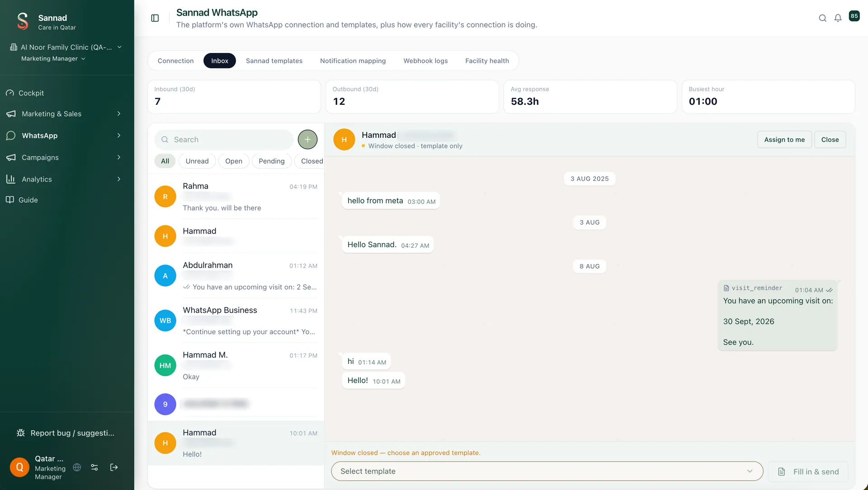Filter conversations by Pending

(x=272, y=161)
